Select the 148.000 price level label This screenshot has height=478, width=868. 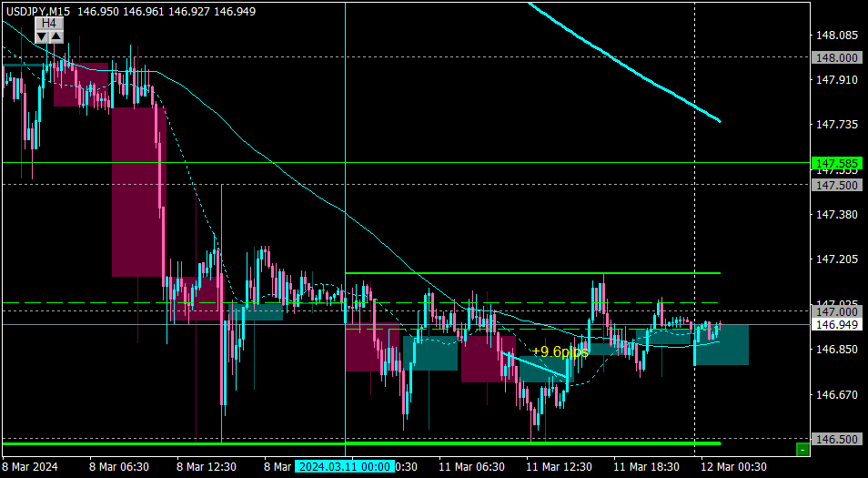(x=836, y=57)
